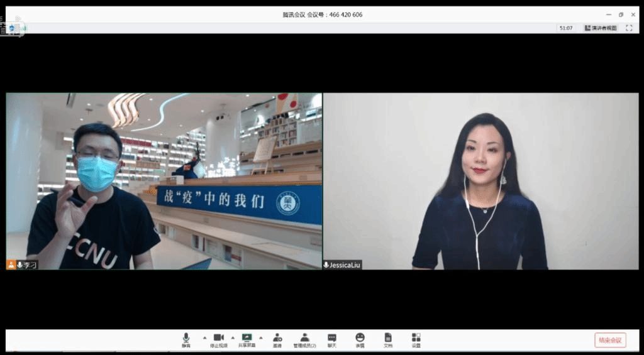Open the Chat icon
Image resolution: width=644 pixels, height=355 pixels.
332,339
